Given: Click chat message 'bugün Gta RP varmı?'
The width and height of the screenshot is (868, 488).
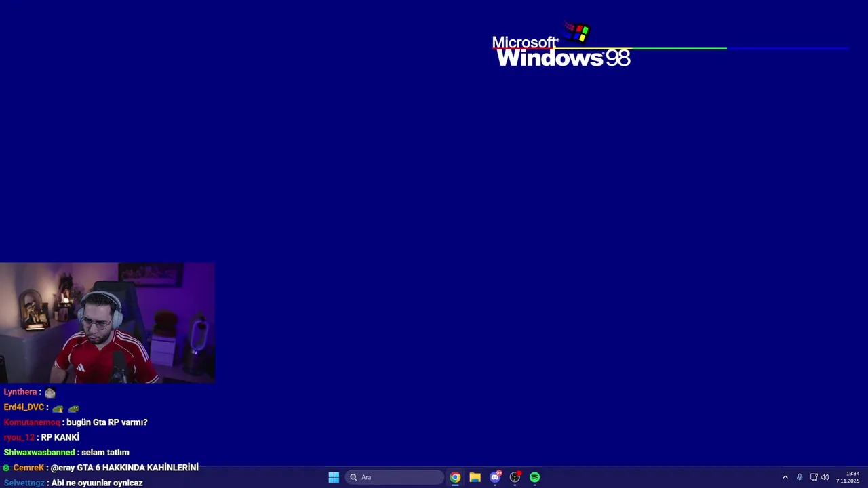Looking at the screenshot, I should click(107, 422).
